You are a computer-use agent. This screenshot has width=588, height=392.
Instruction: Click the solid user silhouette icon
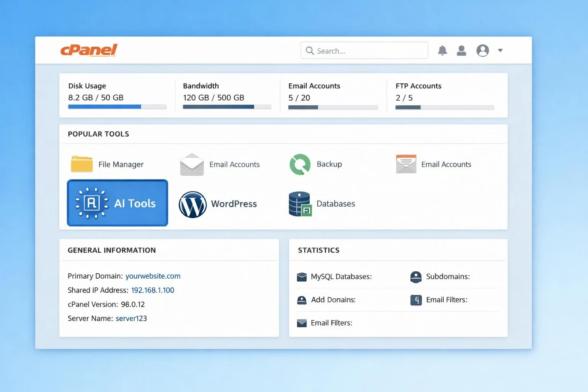coord(462,51)
